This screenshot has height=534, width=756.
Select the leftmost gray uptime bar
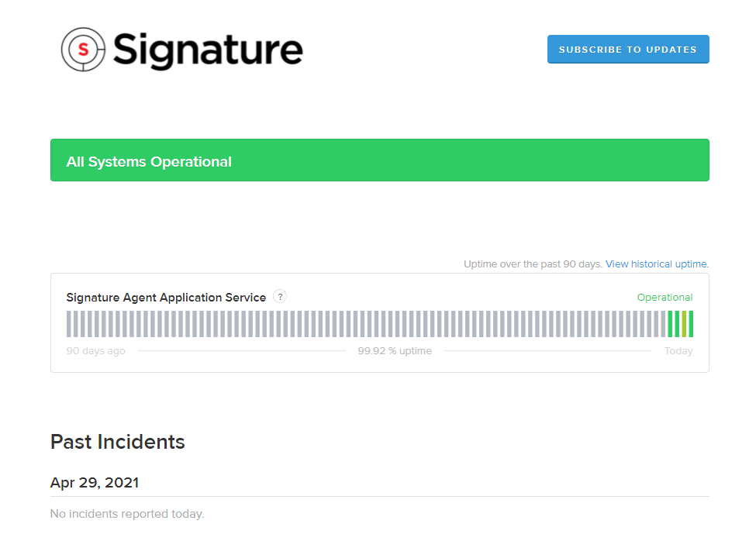click(69, 324)
